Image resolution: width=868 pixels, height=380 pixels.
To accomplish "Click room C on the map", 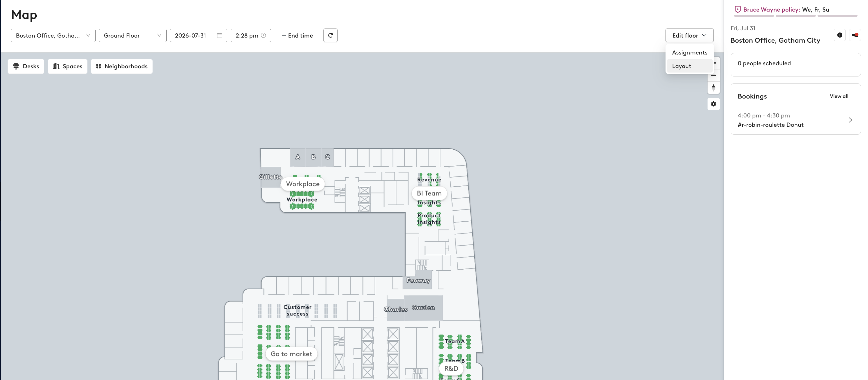I will coord(327,157).
